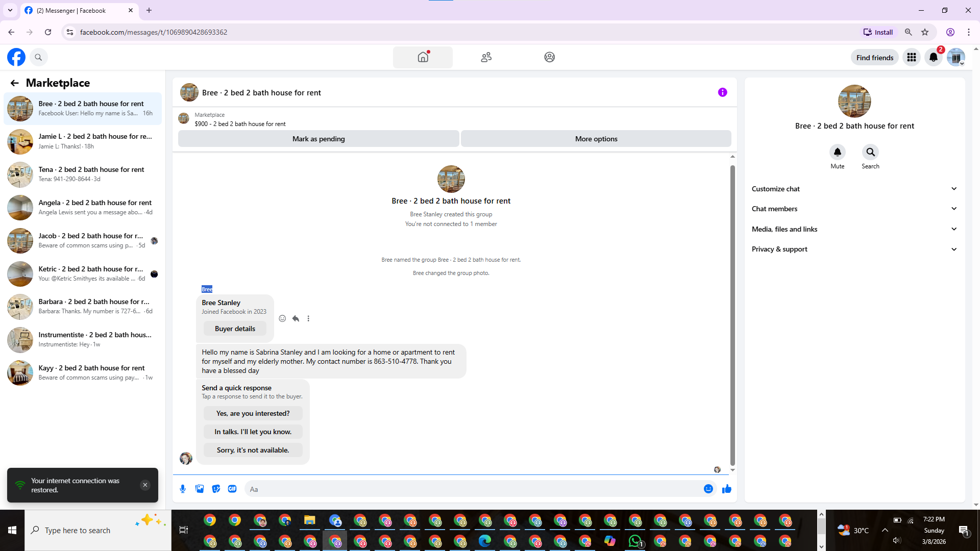
Task: Open the GIF picker
Action: (x=232, y=489)
